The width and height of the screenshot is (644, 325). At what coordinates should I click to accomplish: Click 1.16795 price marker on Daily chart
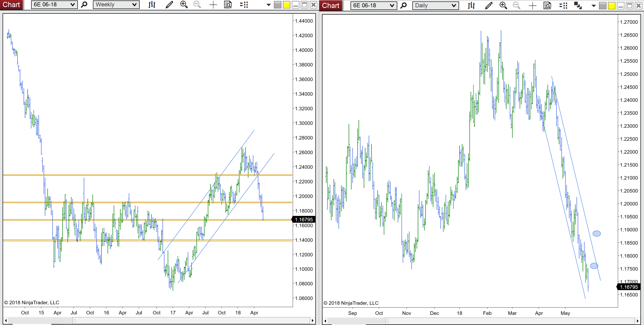pyautogui.click(x=629, y=287)
